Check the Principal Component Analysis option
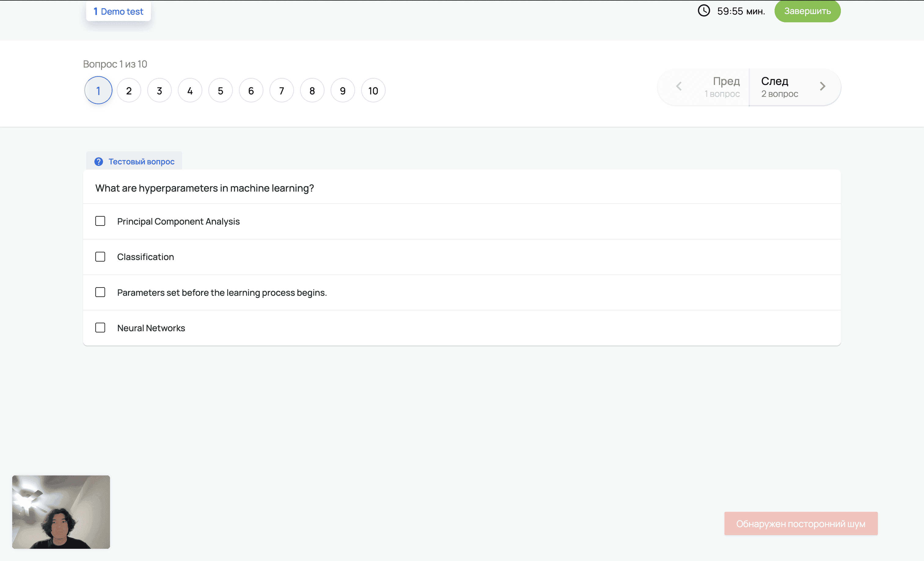 pyautogui.click(x=100, y=221)
